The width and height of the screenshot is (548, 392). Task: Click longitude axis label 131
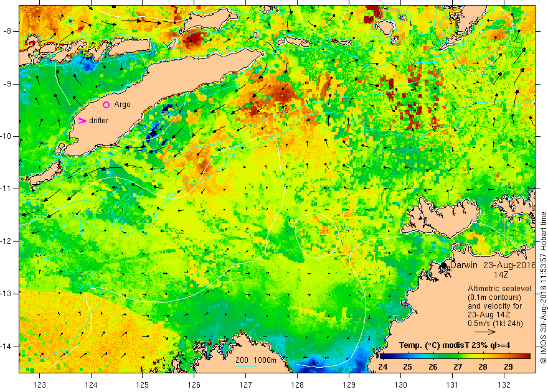pyautogui.click(x=452, y=385)
